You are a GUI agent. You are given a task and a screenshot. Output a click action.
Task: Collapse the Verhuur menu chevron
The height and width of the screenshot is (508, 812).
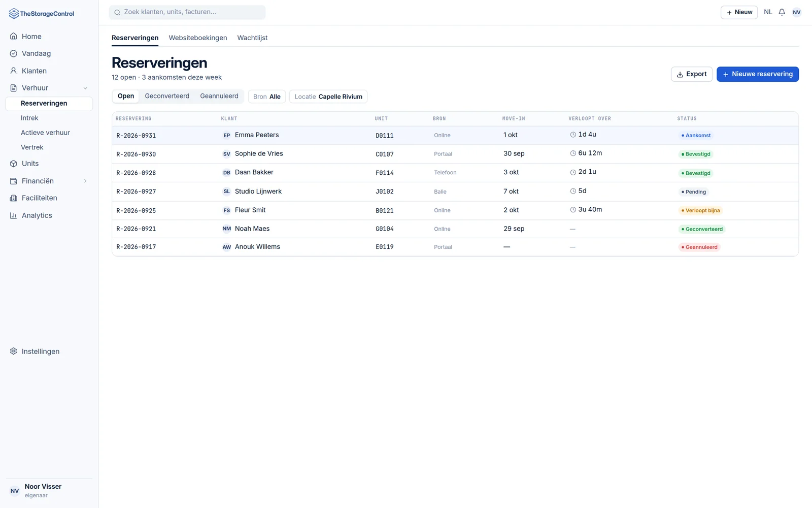[x=85, y=88]
